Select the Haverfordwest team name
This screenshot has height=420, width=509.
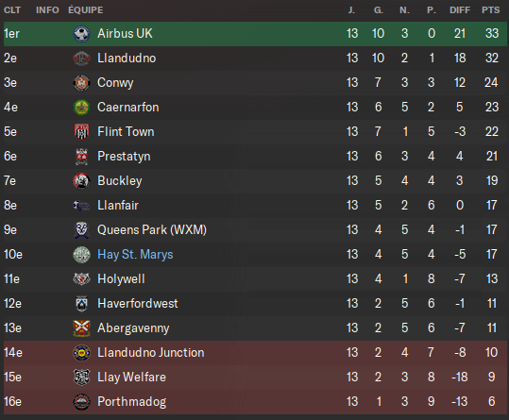click(138, 304)
